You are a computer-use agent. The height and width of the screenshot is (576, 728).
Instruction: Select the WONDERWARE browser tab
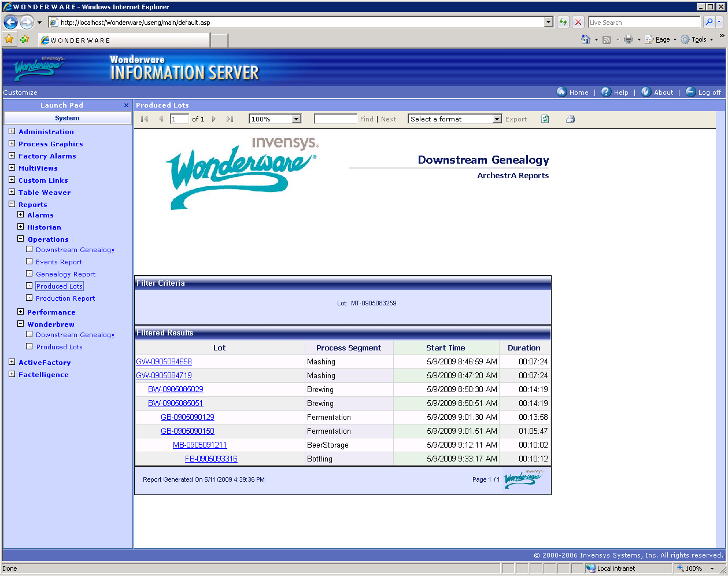124,40
